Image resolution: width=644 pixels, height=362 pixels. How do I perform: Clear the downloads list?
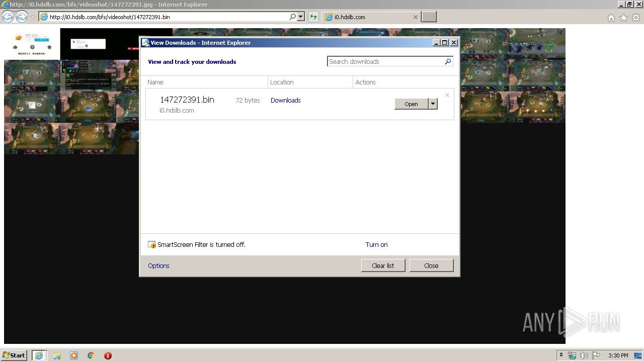383,265
